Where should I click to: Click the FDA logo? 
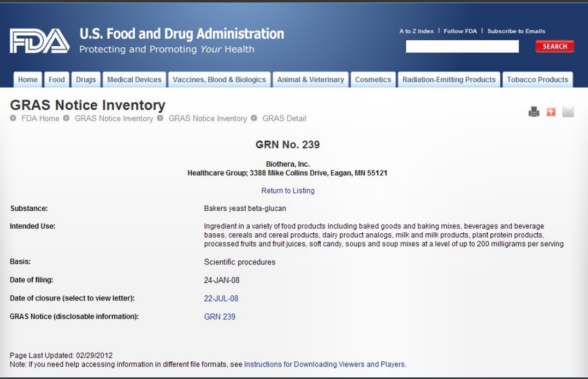pos(39,40)
